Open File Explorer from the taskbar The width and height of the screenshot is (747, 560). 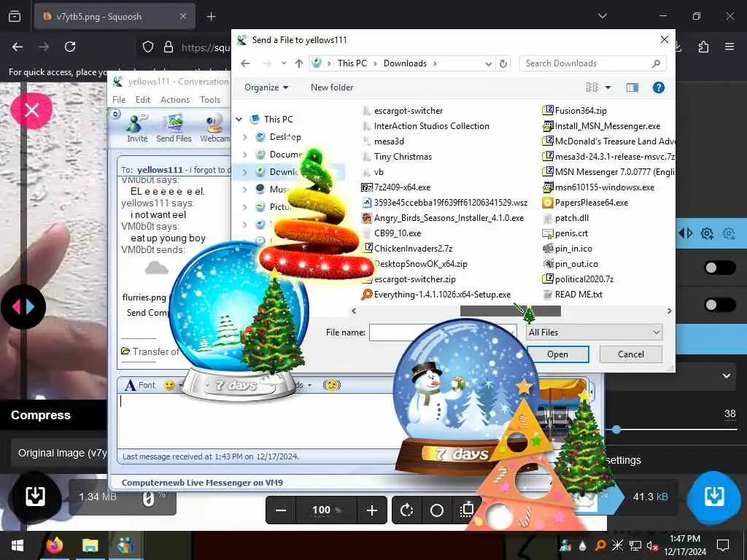90,545
